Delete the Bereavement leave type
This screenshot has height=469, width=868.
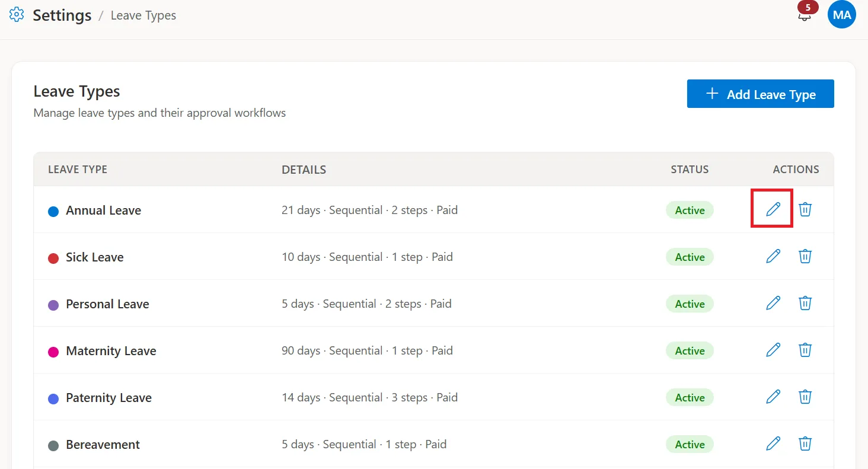(805, 444)
